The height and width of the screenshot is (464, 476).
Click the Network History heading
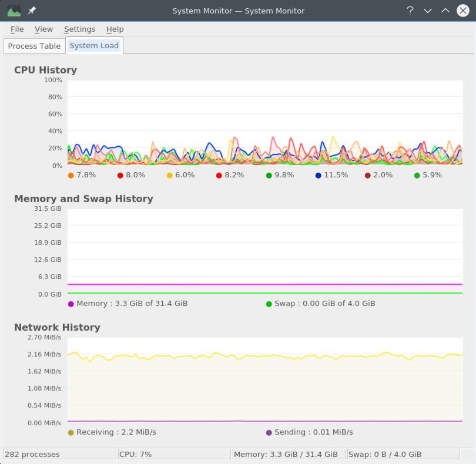(58, 327)
